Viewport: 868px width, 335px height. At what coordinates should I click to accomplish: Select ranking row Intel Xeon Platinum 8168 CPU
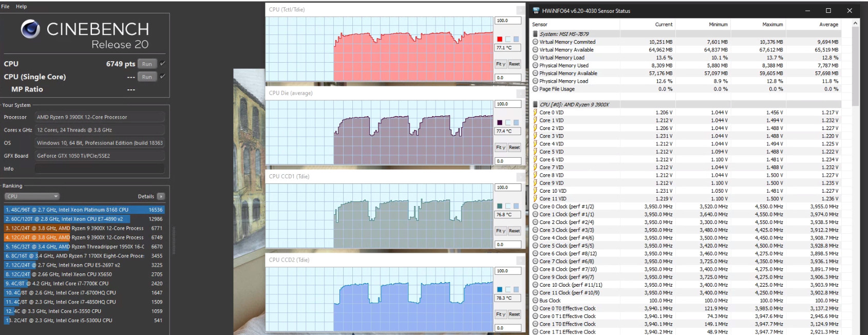(84, 210)
